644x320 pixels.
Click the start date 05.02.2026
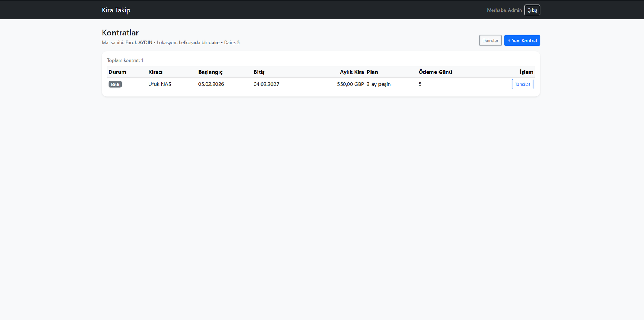(x=211, y=84)
